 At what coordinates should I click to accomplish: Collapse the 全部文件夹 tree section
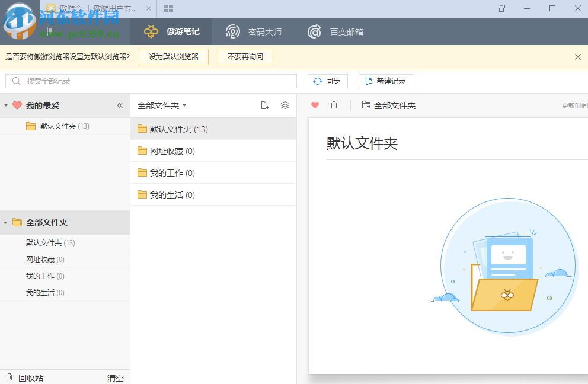[6, 222]
